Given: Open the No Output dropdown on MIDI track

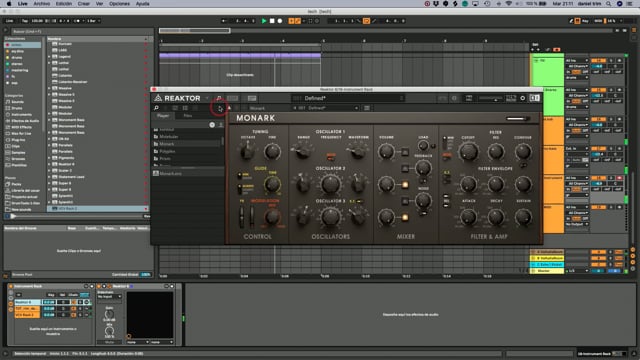Looking at the screenshot, I should click(x=577, y=224).
